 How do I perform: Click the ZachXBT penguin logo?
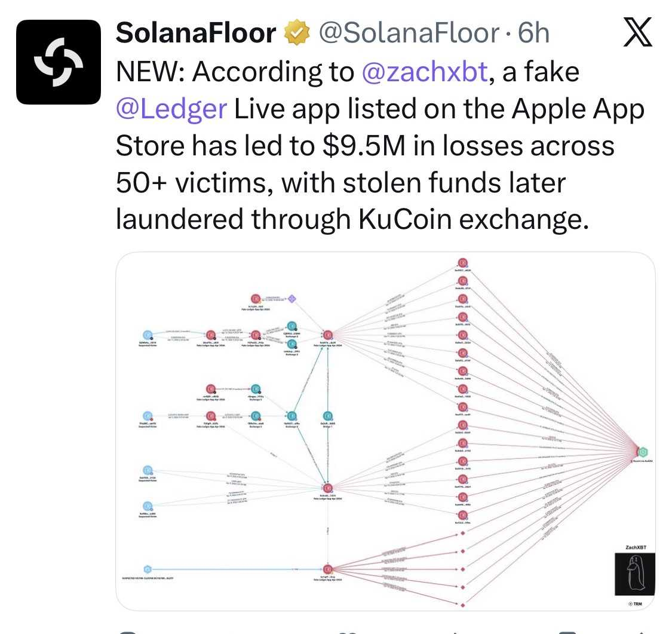pyautogui.click(x=635, y=574)
